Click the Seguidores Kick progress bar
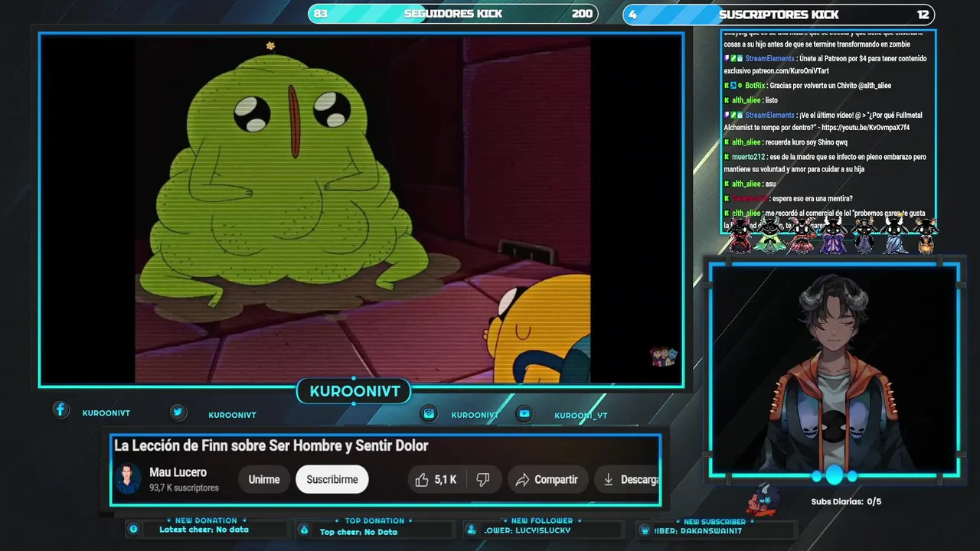Image resolution: width=980 pixels, height=551 pixels. pos(452,14)
